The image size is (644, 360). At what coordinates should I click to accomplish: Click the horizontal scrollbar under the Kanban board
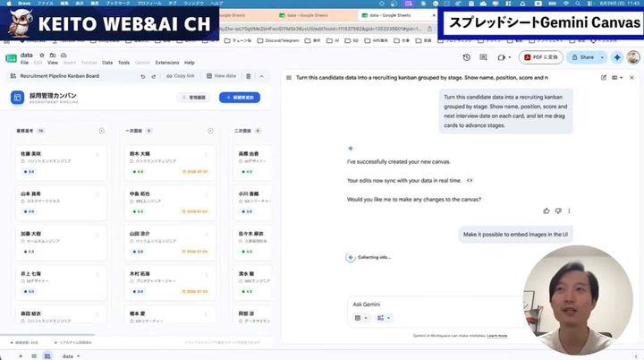coord(47,335)
